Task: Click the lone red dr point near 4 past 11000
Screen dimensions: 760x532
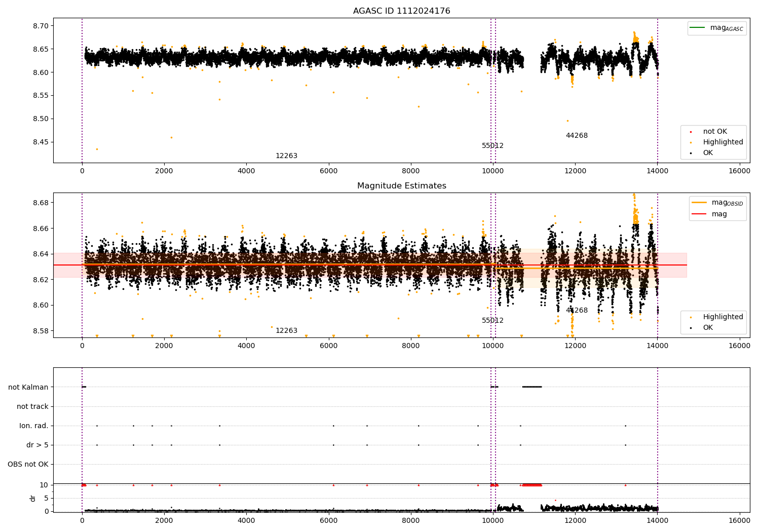Action: click(555, 501)
